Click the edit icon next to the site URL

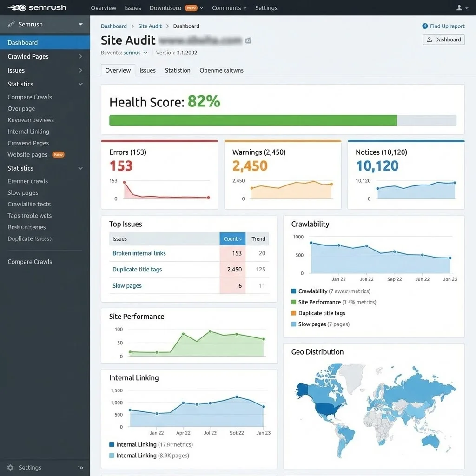point(248,41)
